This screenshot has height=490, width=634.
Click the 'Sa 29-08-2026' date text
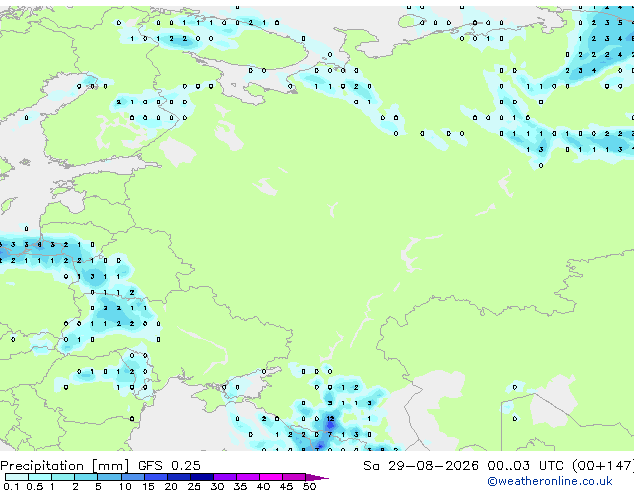[x=421, y=466]
